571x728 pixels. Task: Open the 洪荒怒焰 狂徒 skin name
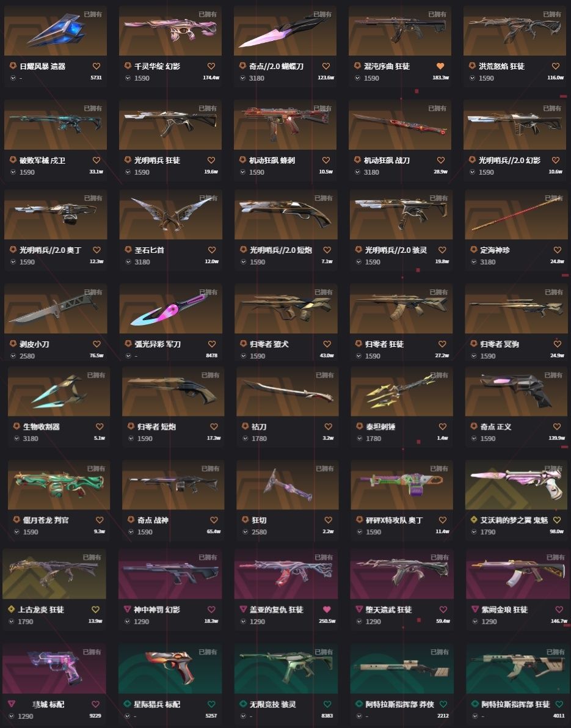[x=501, y=67]
